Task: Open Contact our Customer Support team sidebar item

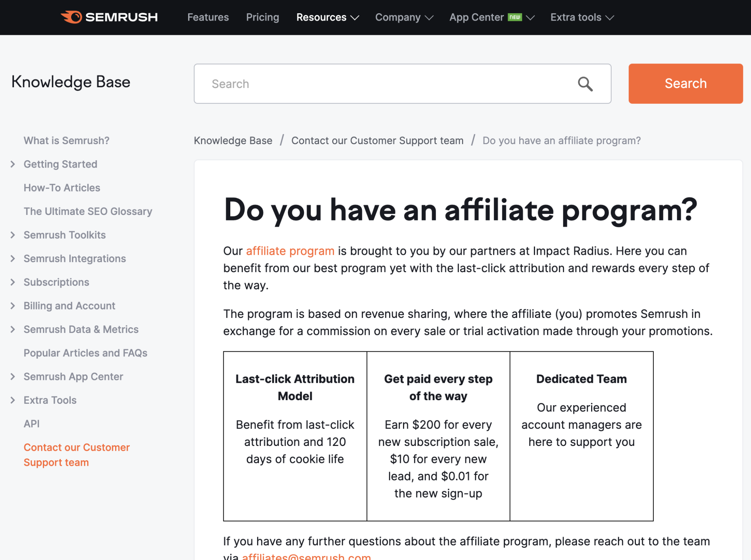Action: pyautogui.click(x=76, y=455)
